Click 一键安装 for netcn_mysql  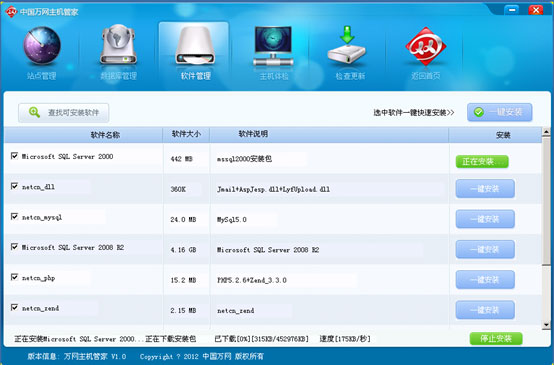coord(485,219)
